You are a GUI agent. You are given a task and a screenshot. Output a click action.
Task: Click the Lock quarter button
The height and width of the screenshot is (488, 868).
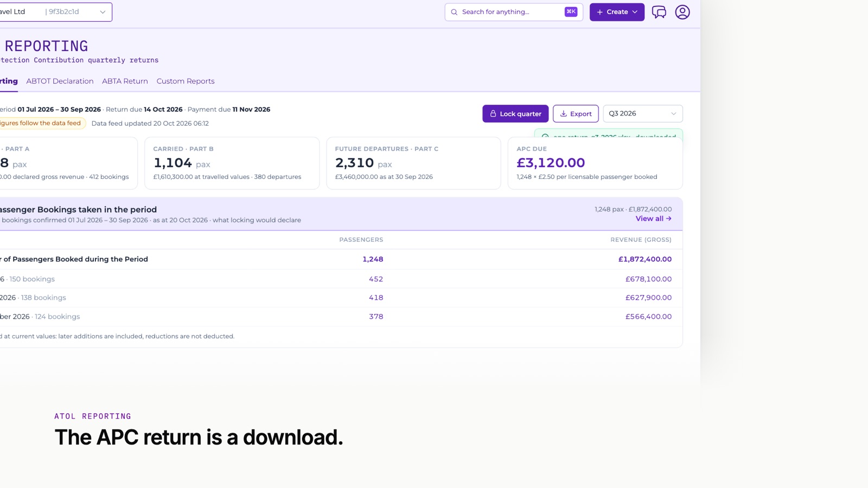click(515, 114)
